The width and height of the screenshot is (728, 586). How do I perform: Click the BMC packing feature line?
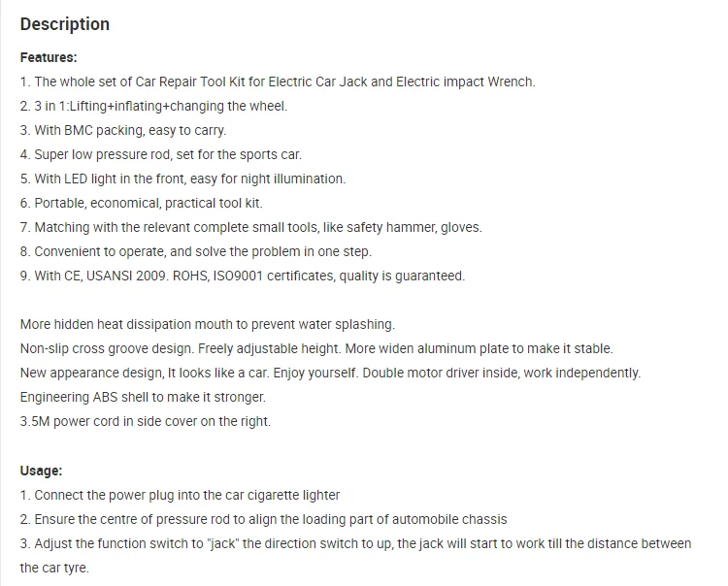pos(123,131)
